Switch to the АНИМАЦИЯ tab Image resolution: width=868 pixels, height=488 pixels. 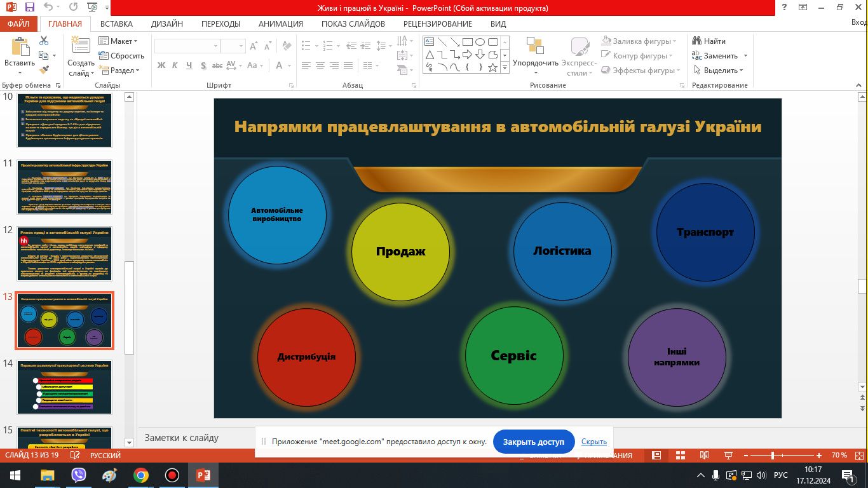point(280,24)
